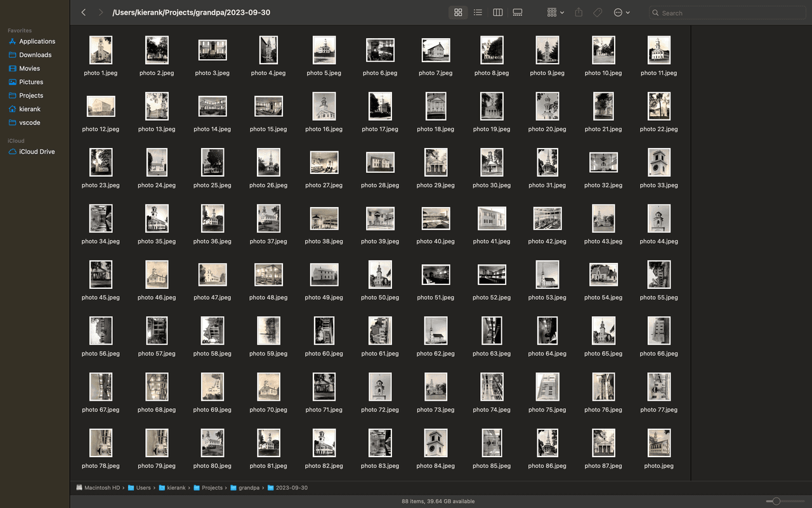Click the Projects folder in path bar
Viewport: 812px width, 508px height.
(212, 488)
